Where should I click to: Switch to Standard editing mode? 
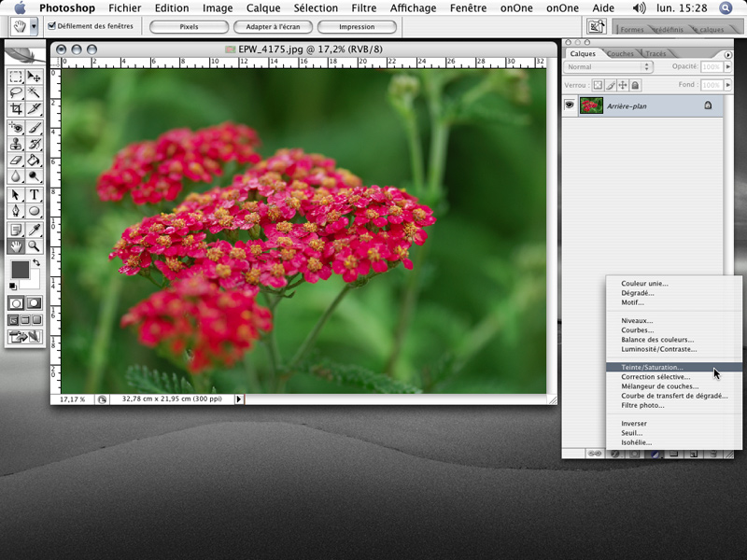tap(16, 303)
